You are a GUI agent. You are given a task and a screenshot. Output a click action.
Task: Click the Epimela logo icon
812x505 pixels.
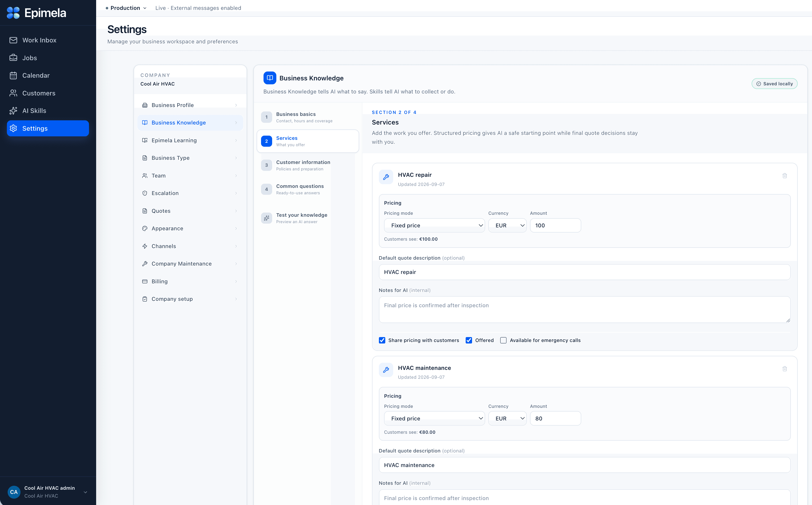(x=13, y=13)
